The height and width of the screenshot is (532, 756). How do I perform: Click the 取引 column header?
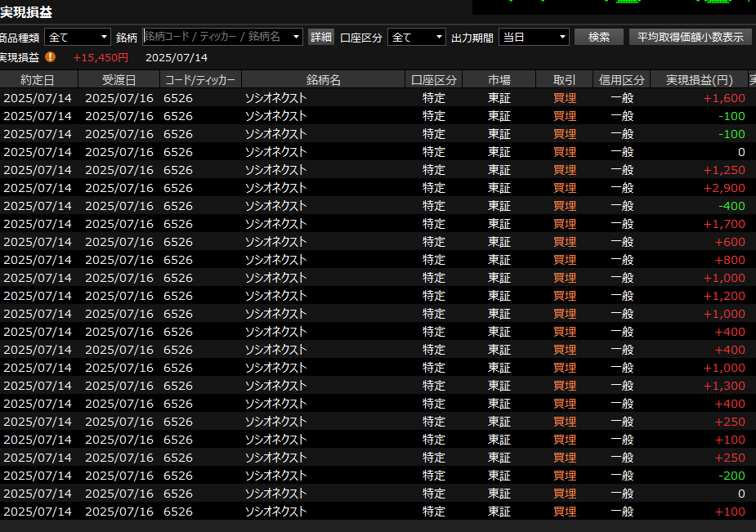(565, 79)
